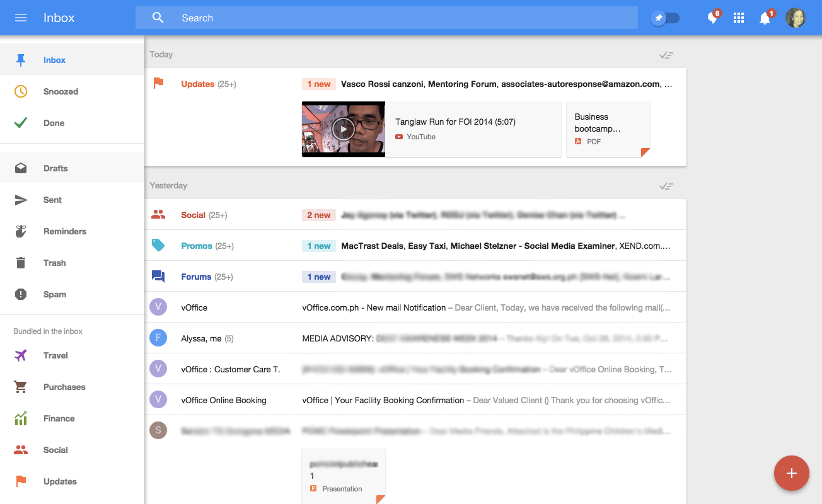Open the Alyssa, me MEDIA ADVISORY thread
The width and height of the screenshot is (822, 504).
(415, 338)
